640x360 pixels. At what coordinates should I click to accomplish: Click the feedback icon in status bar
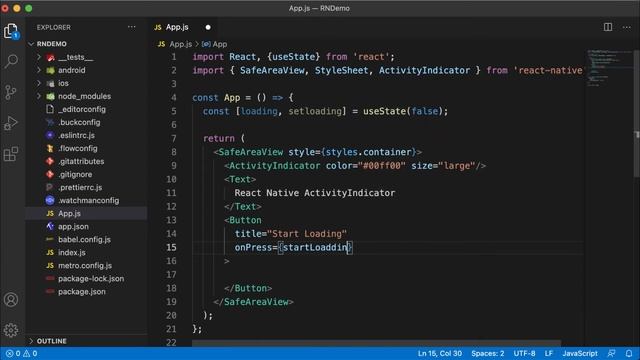click(x=611, y=353)
